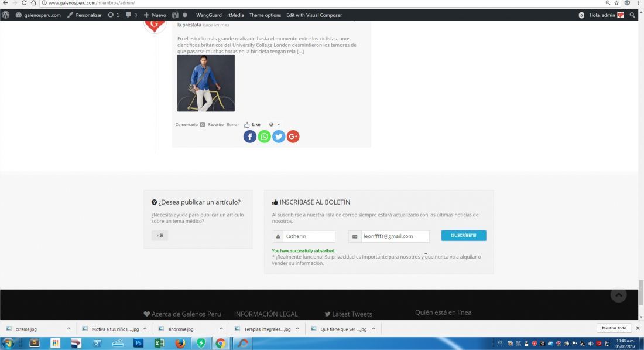Click the admin bar search magnifier
The height and width of the screenshot is (350, 644).
pos(632,15)
